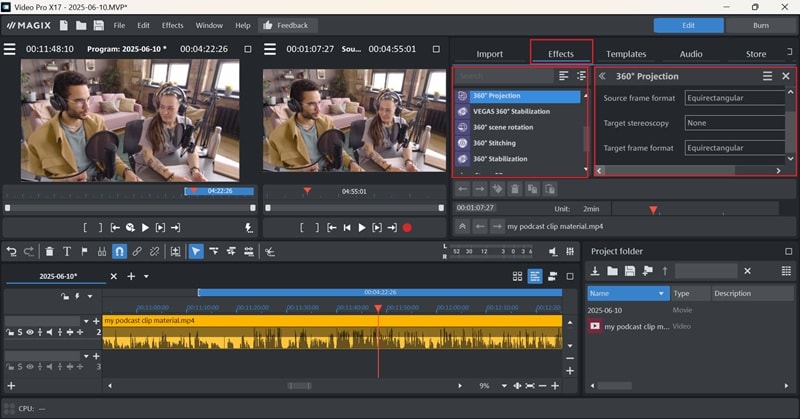Click the Feedback button
This screenshot has height=419, width=800.
click(x=287, y=25)
